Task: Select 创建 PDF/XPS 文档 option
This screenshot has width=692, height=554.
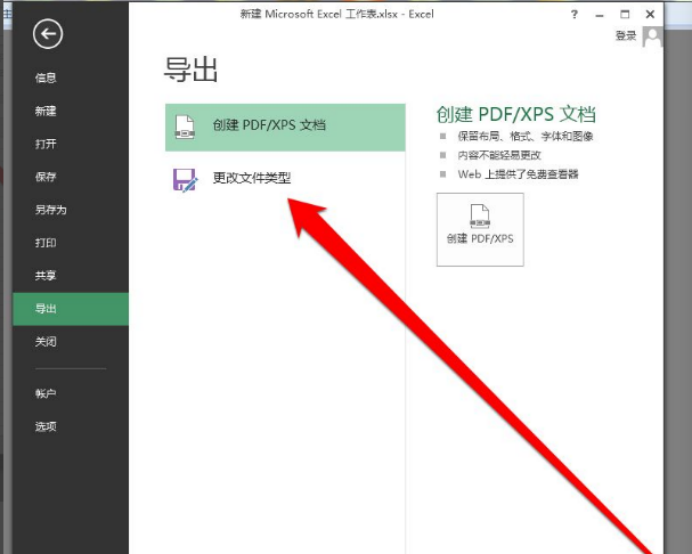Action: click(x=285, y=127)
